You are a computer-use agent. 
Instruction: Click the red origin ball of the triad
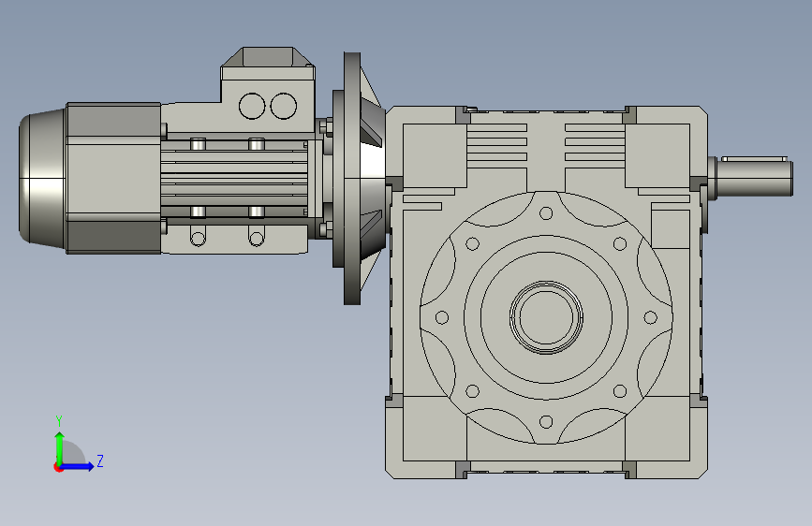pyautogui.click(x=58, y=467)
